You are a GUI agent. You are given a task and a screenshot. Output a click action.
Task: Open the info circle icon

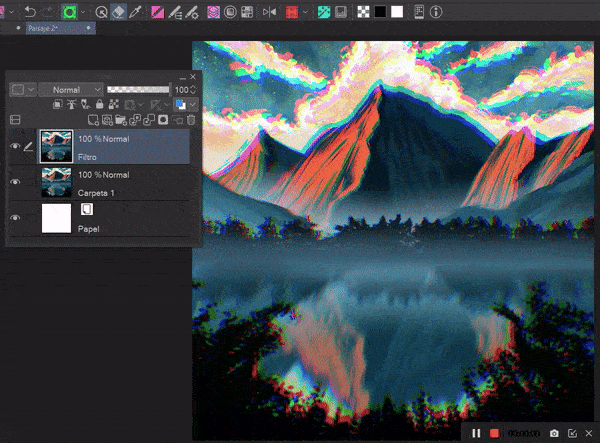tap(436, 12)
